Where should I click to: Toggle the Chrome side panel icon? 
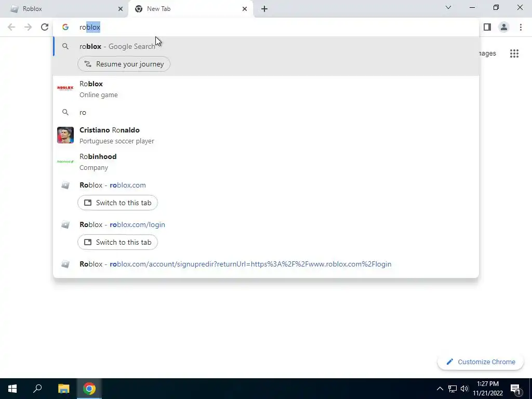[487, 27]
